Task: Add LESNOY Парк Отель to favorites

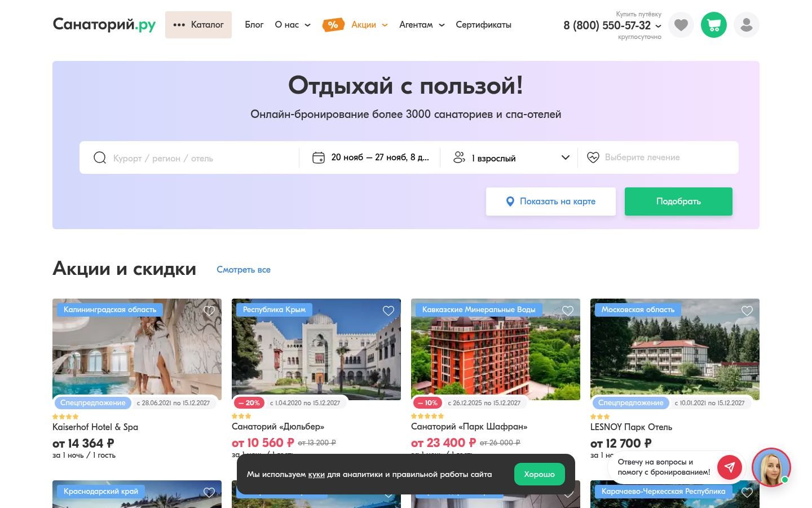Action: click(747, 310)
